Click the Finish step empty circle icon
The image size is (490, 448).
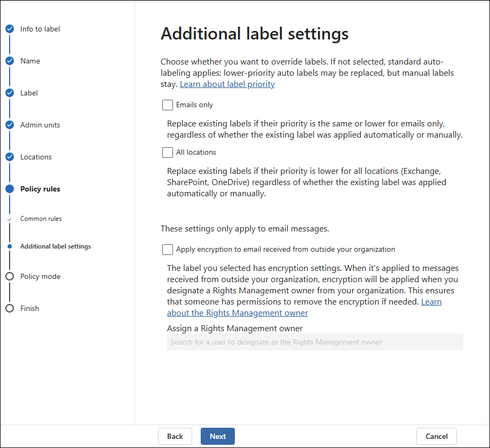[10, 308]
